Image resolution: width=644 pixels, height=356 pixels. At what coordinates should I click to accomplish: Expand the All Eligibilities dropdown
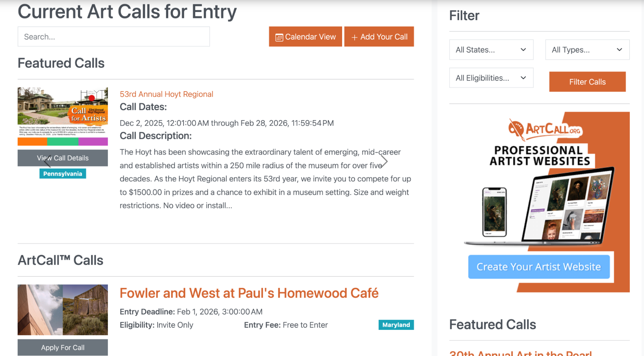[491, 78]
